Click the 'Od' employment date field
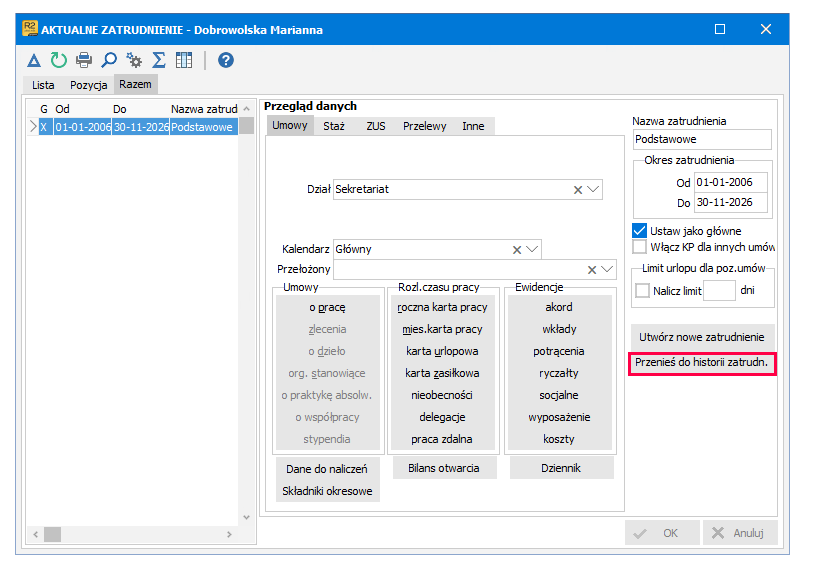The height and width of the screenshot is (572, 818). [x=731, y=182]
